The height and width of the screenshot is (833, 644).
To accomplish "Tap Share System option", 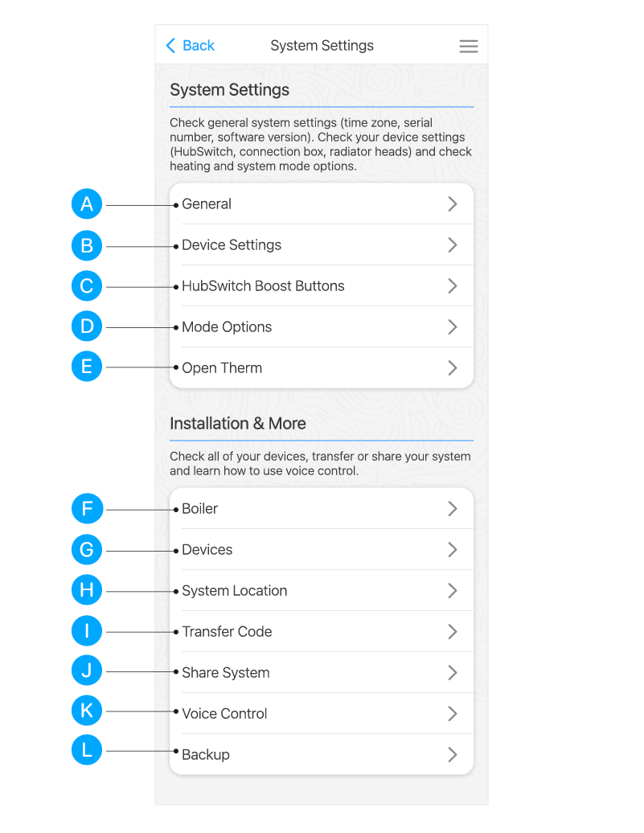I will tap(226, 673).
